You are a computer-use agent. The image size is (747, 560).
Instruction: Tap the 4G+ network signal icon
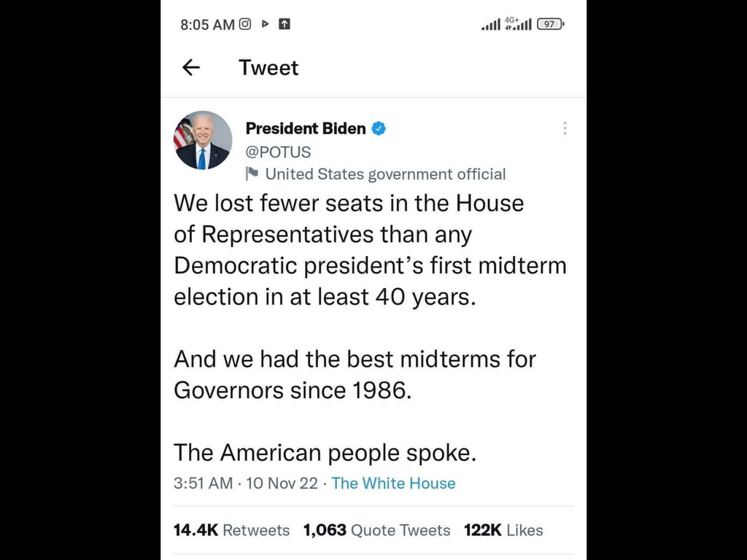(x=518, y=24)
